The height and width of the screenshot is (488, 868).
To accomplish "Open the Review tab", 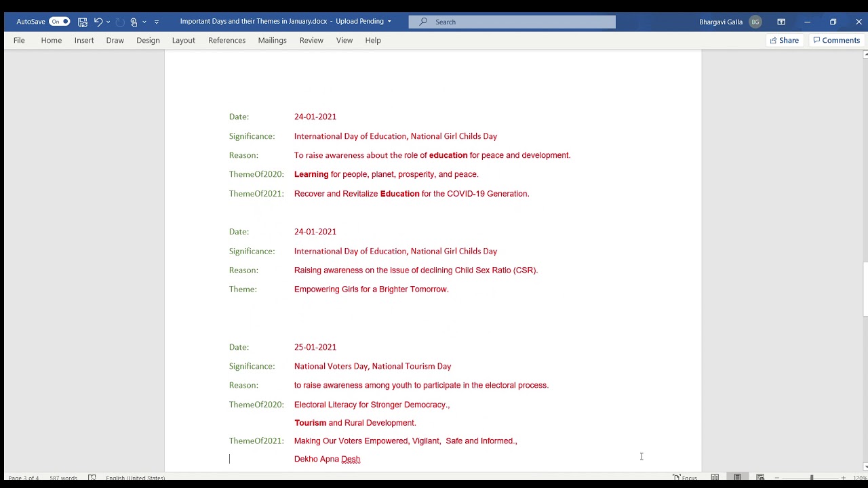I will pos(311,40).
